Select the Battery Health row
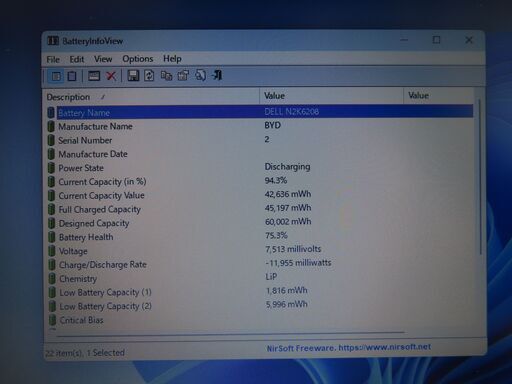 (260, 237)
